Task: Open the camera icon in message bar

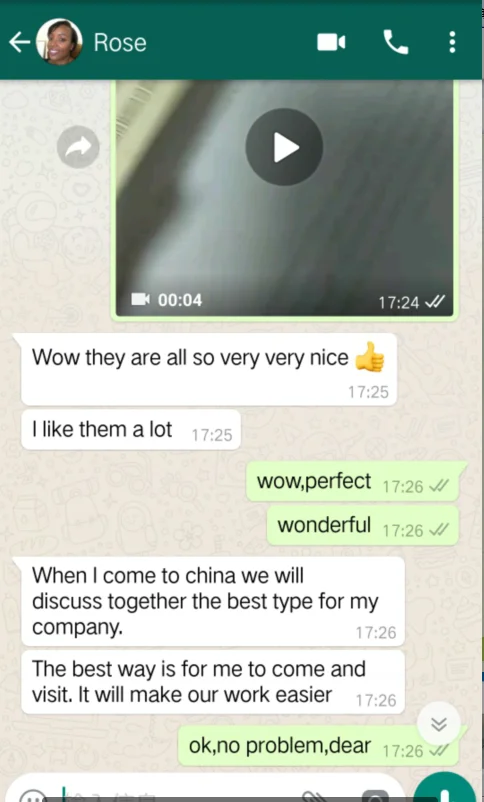Action: click(x=376, y=796)
